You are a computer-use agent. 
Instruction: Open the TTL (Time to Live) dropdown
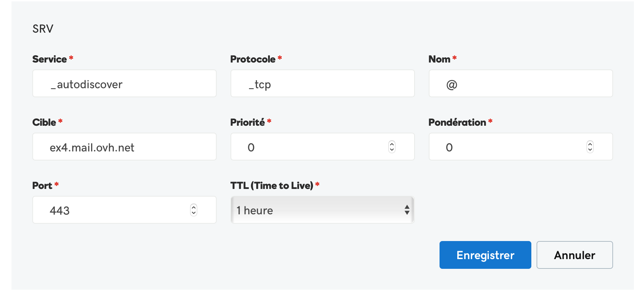coord(322,210)
